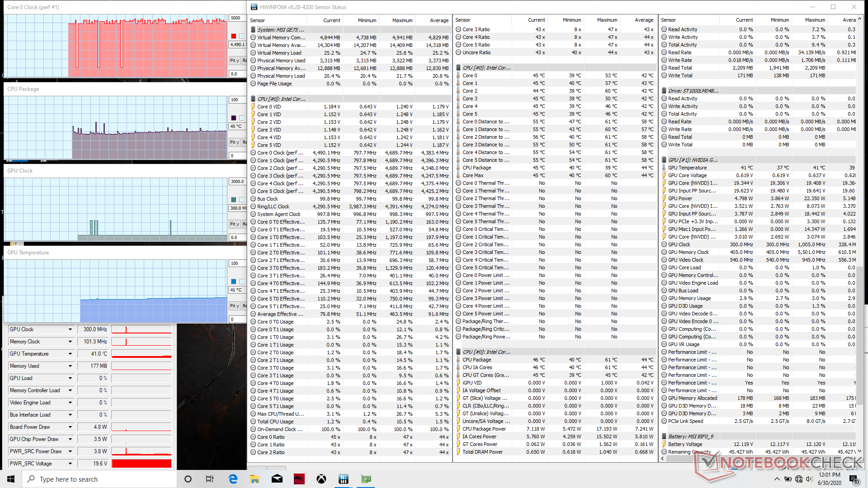Open the GPU Clock sensor dropdown
Viewport: 868px width, 488px height.
pyautogui.click(x=70, y=329)
